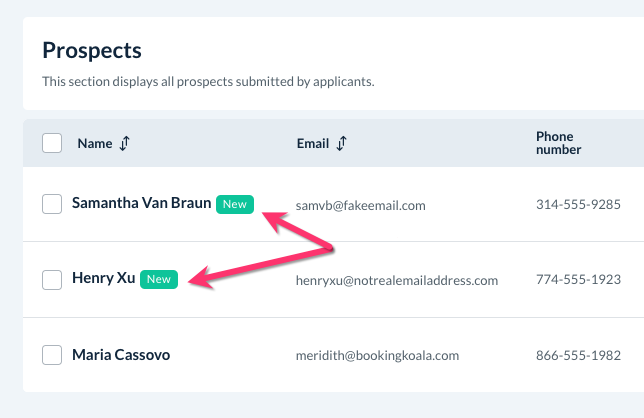The width and height of the screenshot is (644, 418).
Task: Click the Email column sort icon
Action: point(341,143)
